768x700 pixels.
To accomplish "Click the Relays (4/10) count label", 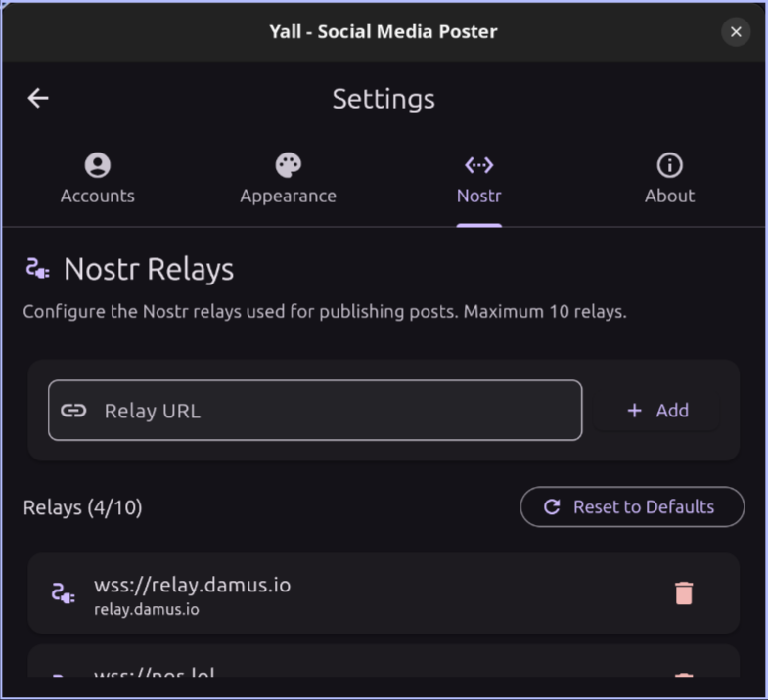I will (83, 507).
